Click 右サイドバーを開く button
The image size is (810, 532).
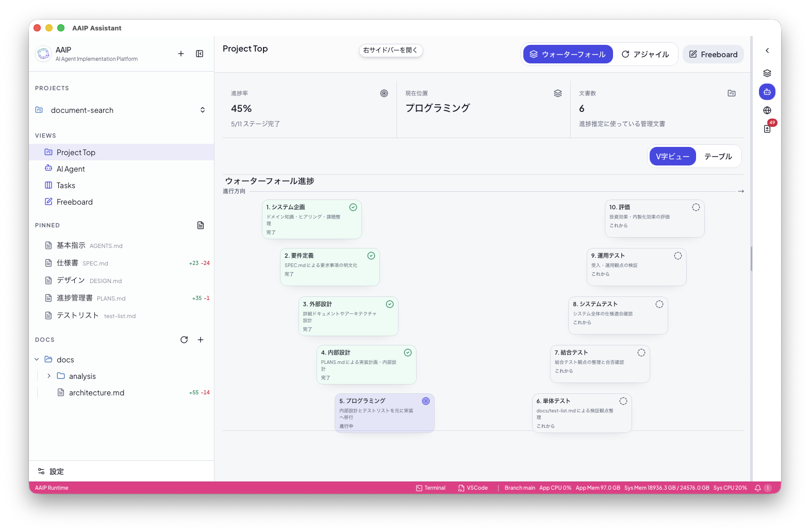click(x=390, y=50)
